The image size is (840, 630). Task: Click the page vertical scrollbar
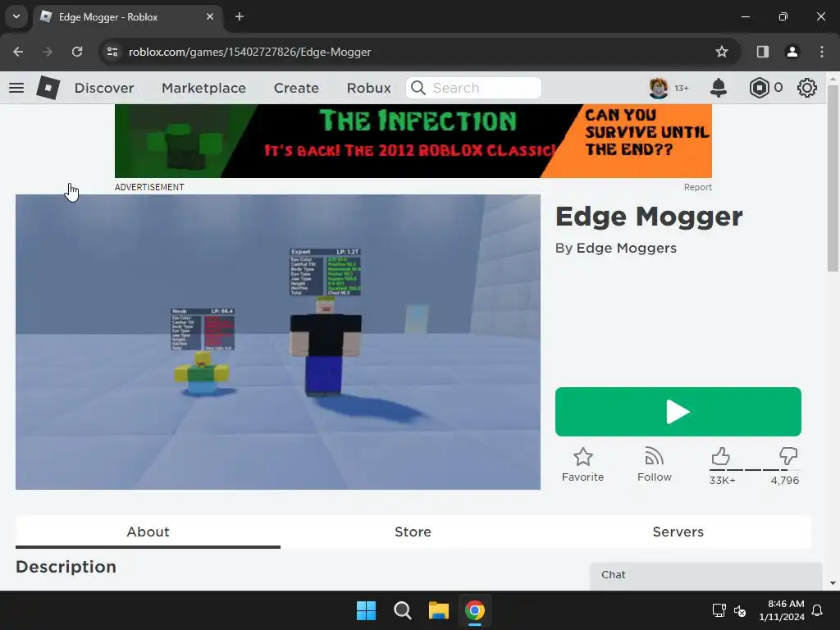(x=833, y=178)
